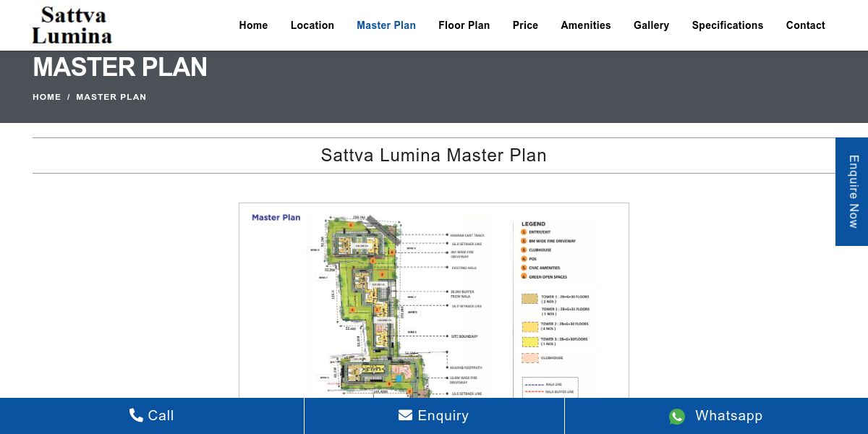Select the Master Plan nav item
The height and width of the screenshot is (434, 868).
(x=386, y=25)
